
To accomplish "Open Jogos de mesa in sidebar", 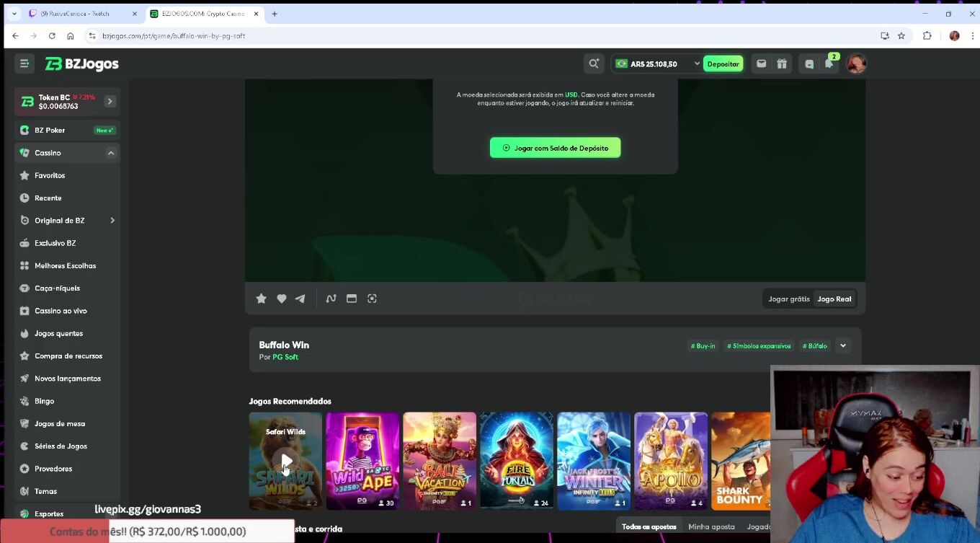I will pyautogui.click(x=67, y=423).
